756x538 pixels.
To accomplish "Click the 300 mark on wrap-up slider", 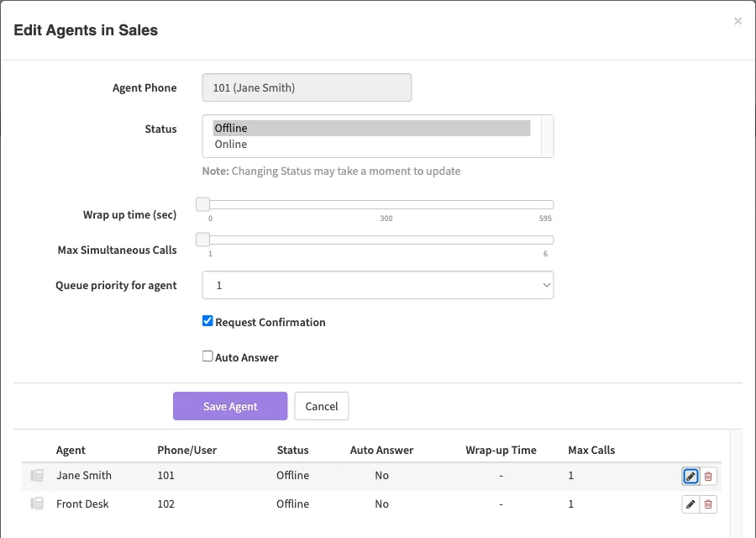I will coord(386,219).
